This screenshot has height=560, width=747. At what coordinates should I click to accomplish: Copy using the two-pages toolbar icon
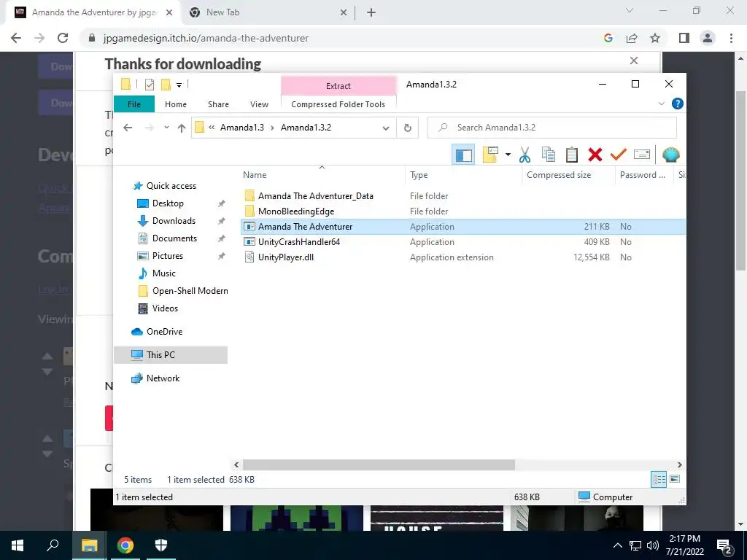549,155
